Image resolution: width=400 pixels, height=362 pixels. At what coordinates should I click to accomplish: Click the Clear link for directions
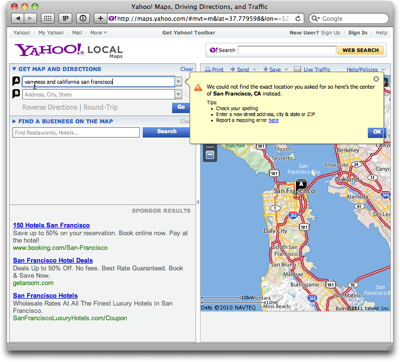click(187, 69)
